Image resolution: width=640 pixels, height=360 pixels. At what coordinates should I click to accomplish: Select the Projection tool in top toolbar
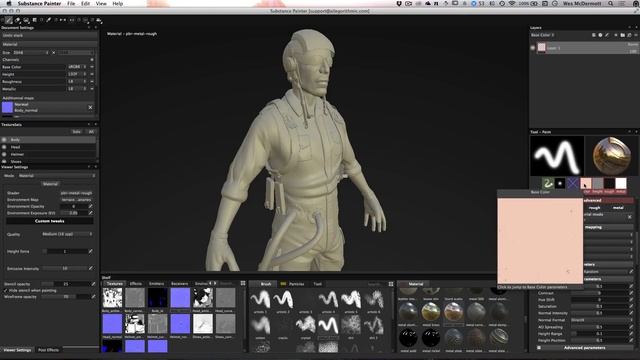pyautogui.click(x=26, y=20)
